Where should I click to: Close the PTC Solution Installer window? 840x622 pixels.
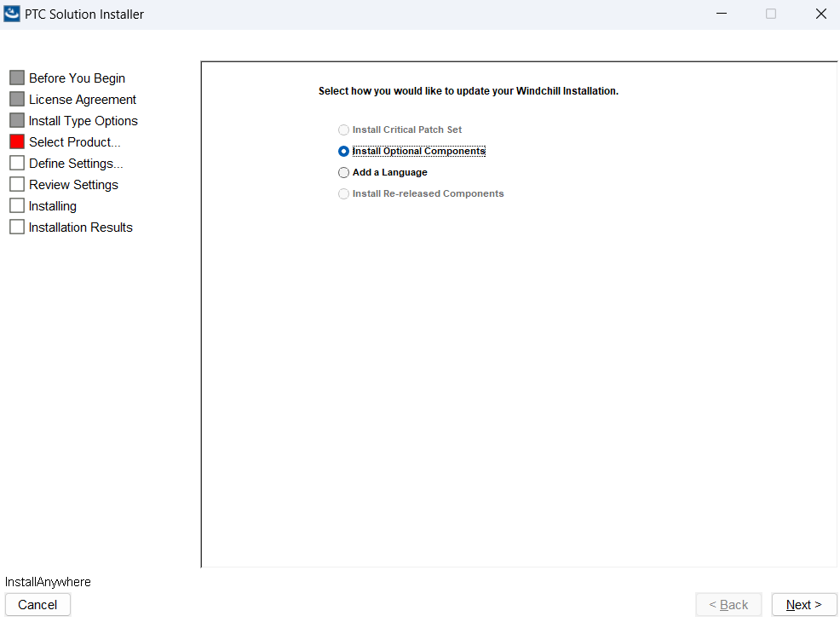pos(820,14)
